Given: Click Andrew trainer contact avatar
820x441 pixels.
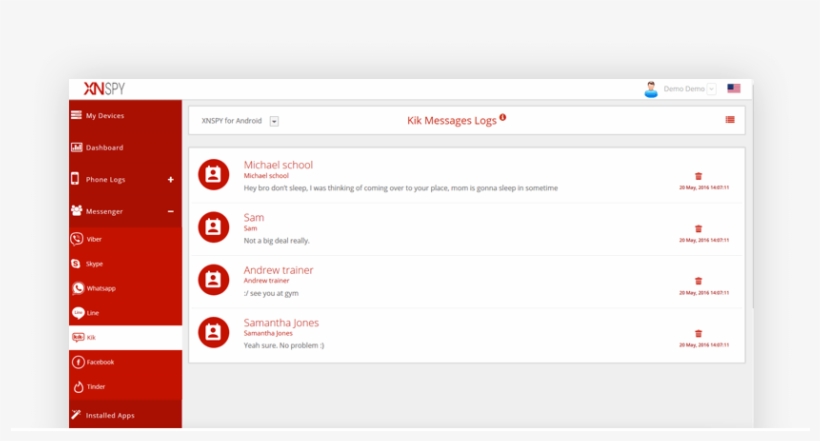Looking at the screenshot, I should pos(213,280).
